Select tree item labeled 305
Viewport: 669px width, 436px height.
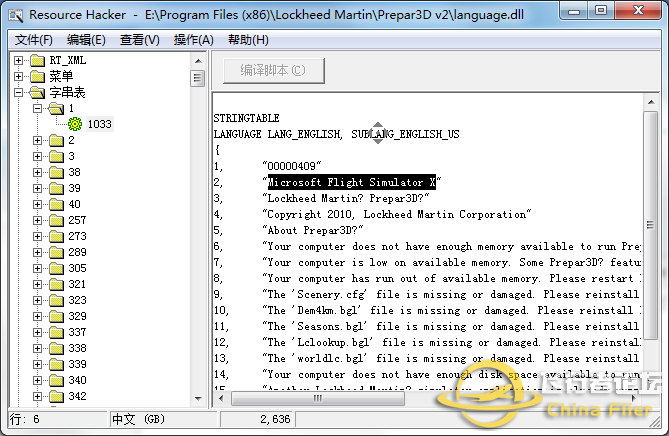[77, 268]
